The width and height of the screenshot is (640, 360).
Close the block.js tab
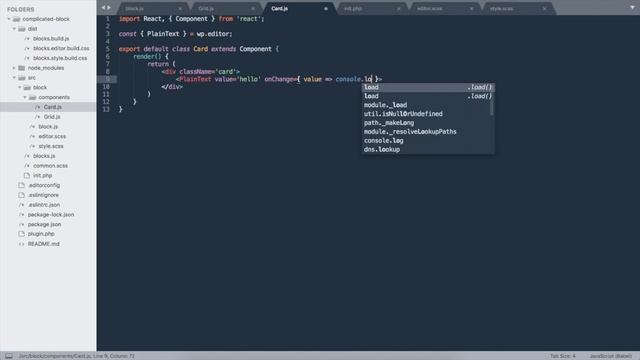pos(180,9)
